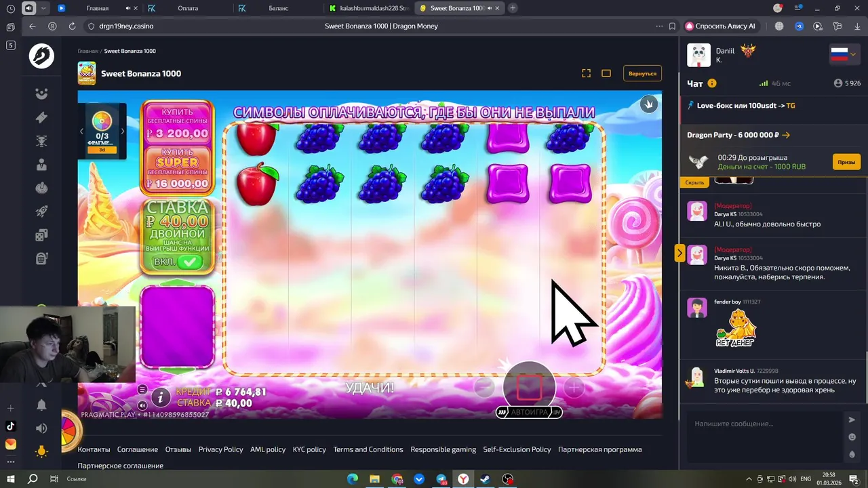
Task: Open the fire/drop icon below emoji
Action: 852,454
